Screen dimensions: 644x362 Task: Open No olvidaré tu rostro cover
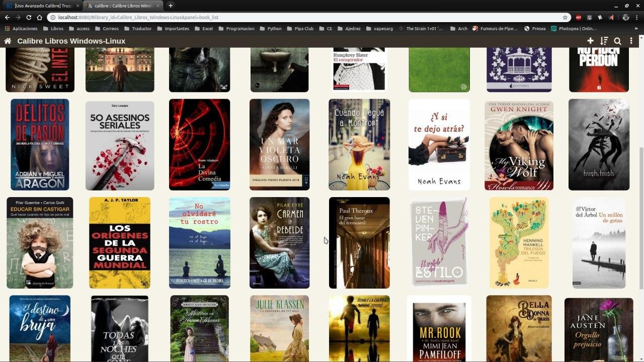(x=200, y=243)
